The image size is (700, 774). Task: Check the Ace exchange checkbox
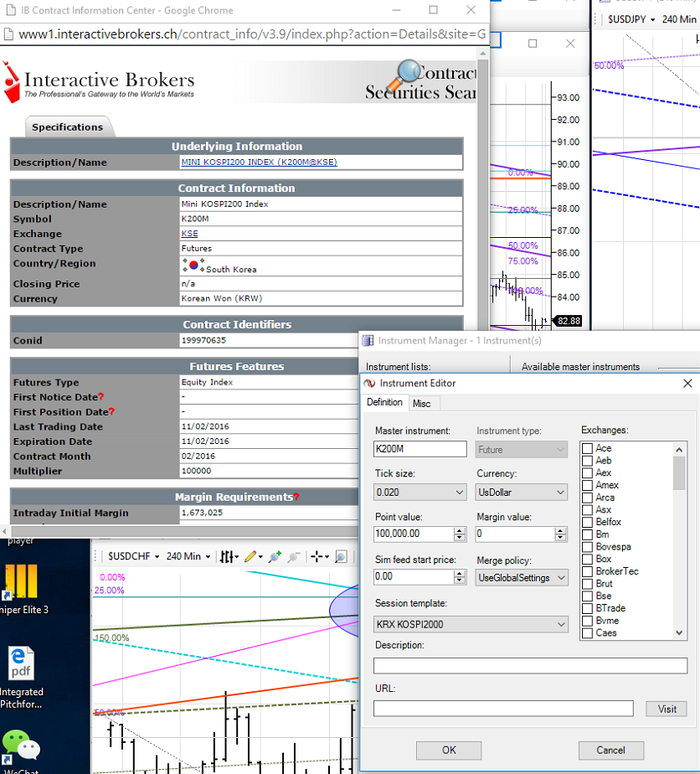coord(587,448)
